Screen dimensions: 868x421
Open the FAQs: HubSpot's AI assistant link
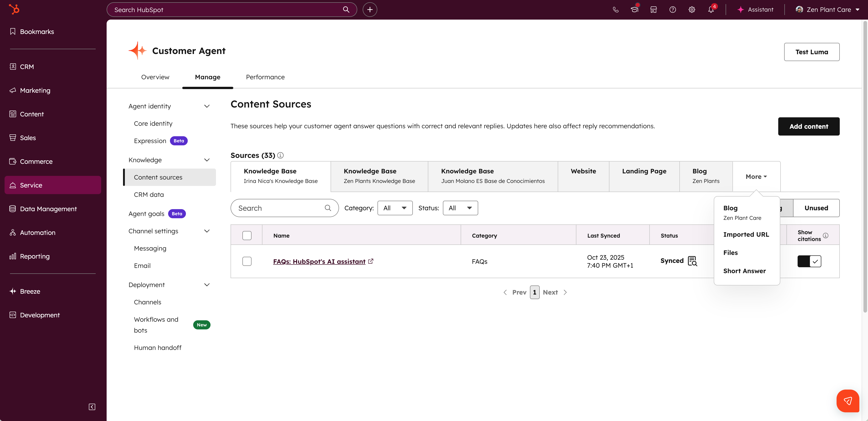click(x=319, y=262)
